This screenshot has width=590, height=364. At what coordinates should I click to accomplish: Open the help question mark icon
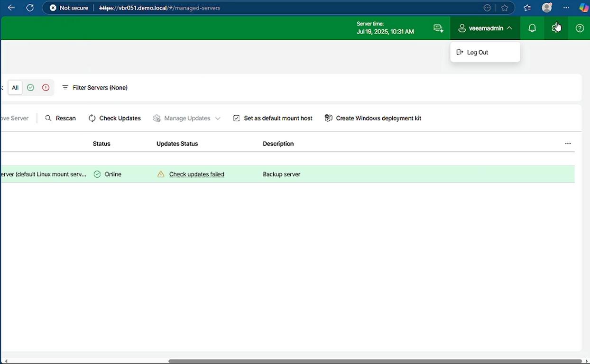coord(580,28)
